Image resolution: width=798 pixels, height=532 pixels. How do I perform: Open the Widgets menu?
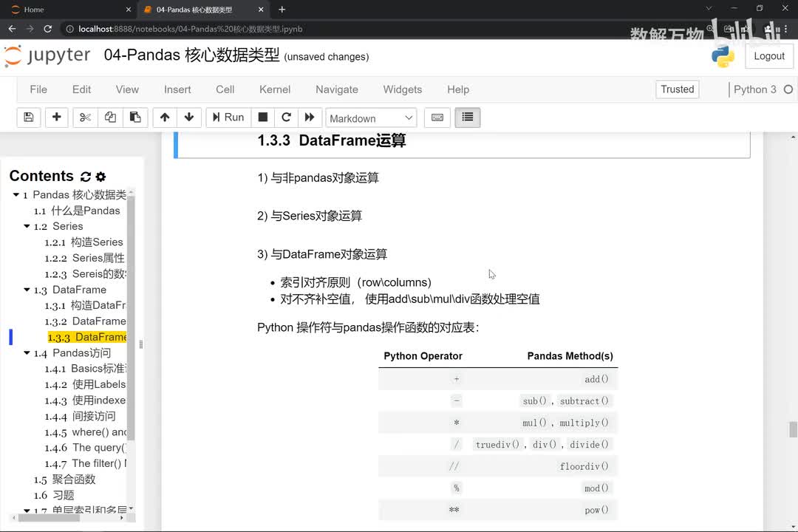403,89
